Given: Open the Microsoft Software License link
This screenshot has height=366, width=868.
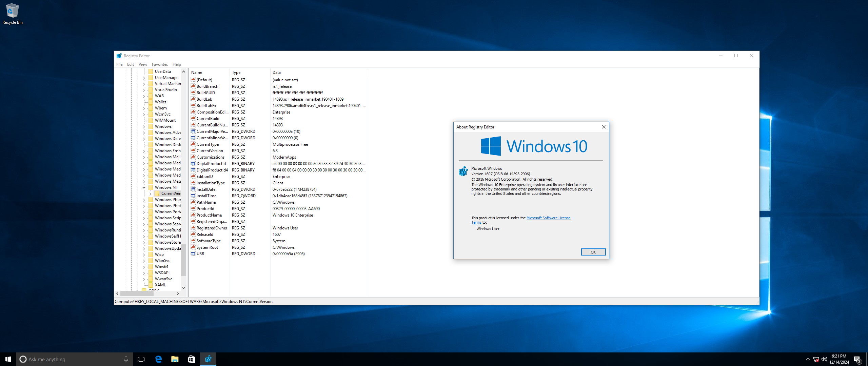Looking at the screenshot, I should click(x=548, y=218).
